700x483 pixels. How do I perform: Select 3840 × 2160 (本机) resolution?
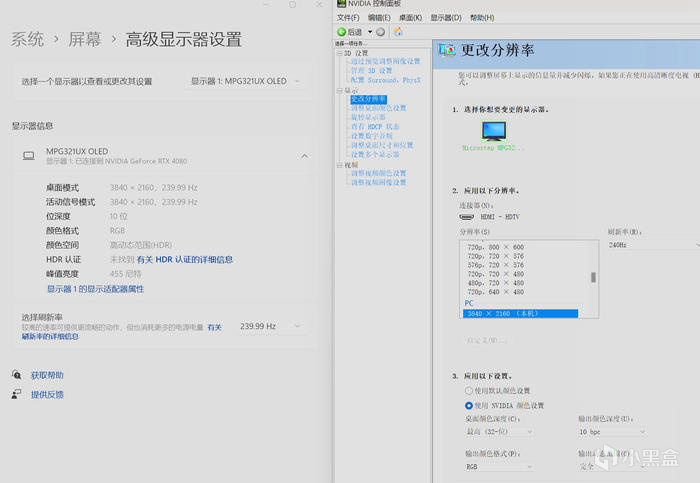(x=521, y=314)
